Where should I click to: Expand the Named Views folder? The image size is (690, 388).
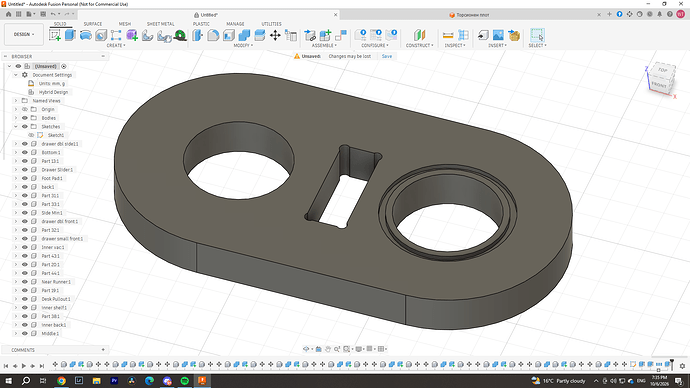(16, 101)
